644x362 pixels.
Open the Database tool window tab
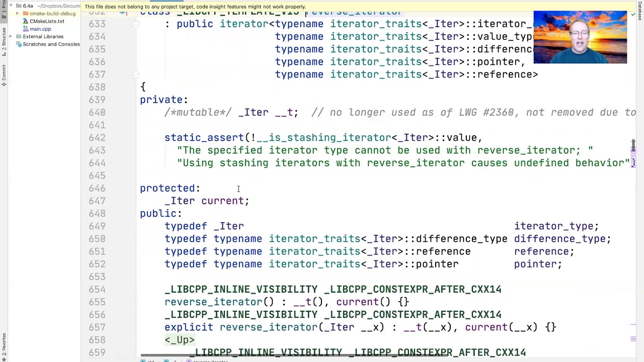[640, 11]
